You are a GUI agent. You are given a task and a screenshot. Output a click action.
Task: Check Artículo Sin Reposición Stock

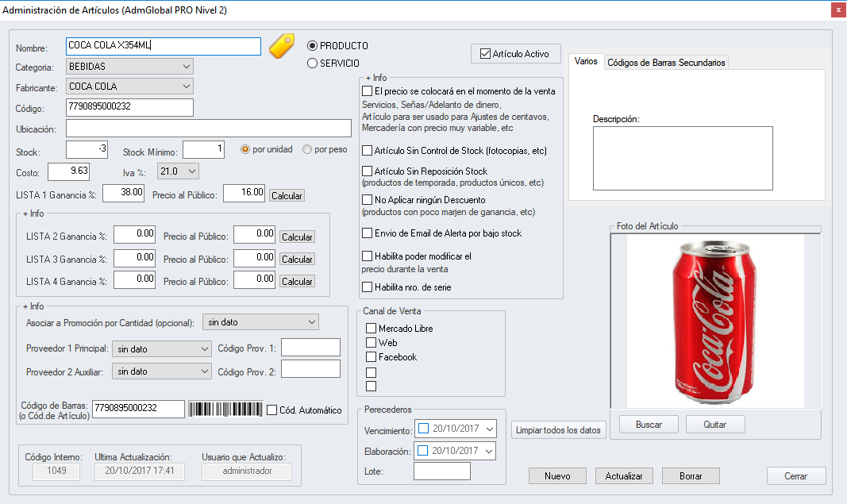click(368, 171)
